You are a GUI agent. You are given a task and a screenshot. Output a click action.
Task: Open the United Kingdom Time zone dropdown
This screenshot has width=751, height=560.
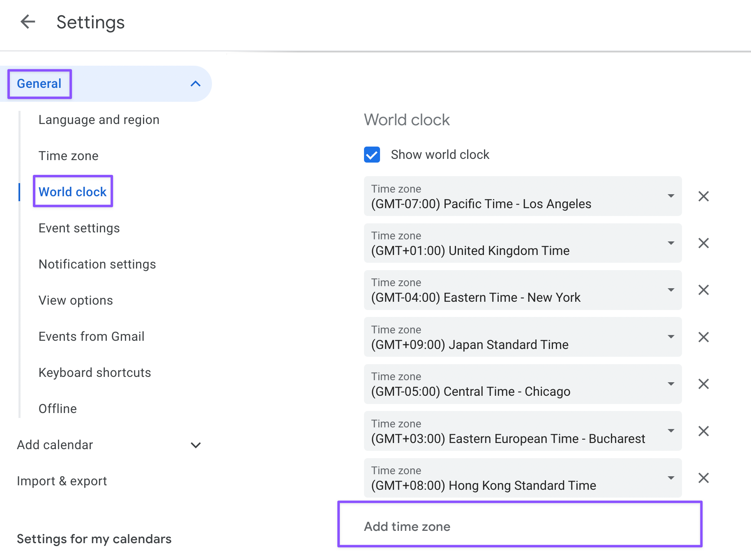pos(523,243)
